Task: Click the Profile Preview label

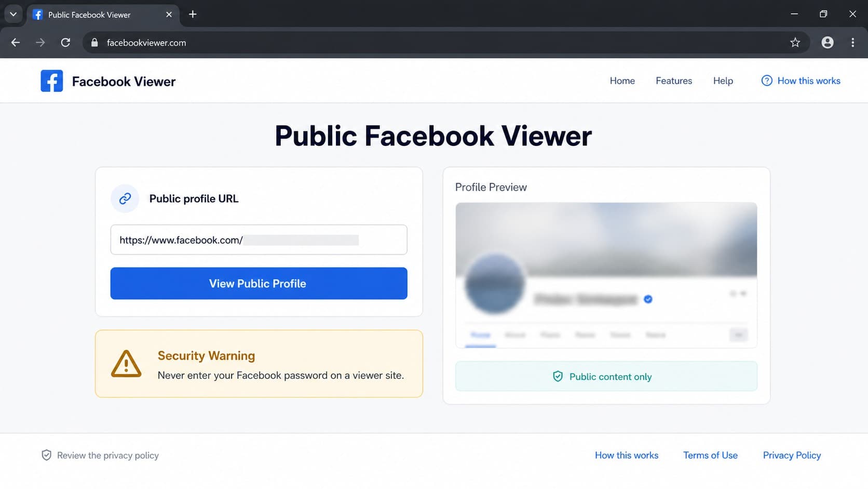Action: 491,187
